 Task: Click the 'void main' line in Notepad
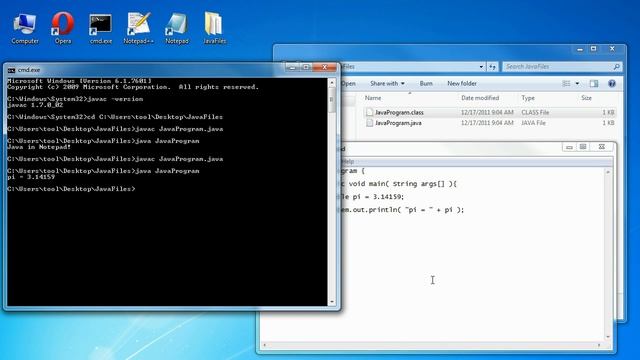coord(398,184)
